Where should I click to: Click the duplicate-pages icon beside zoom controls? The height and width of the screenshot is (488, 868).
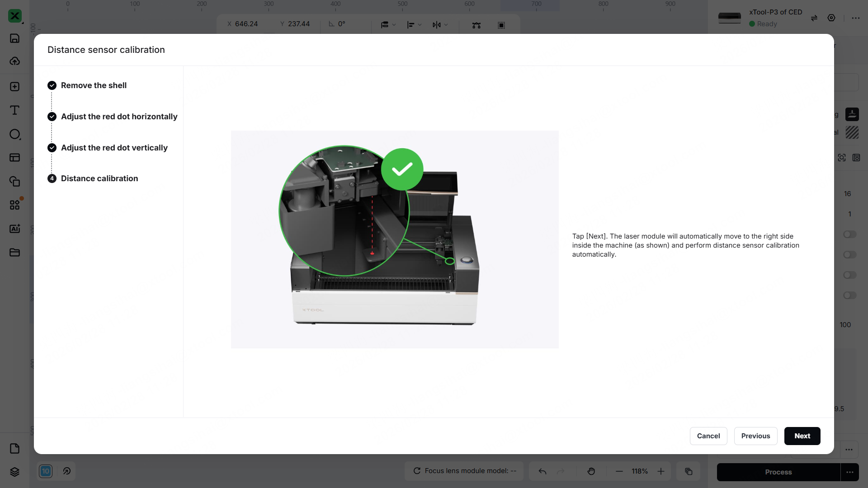(689, 471)
